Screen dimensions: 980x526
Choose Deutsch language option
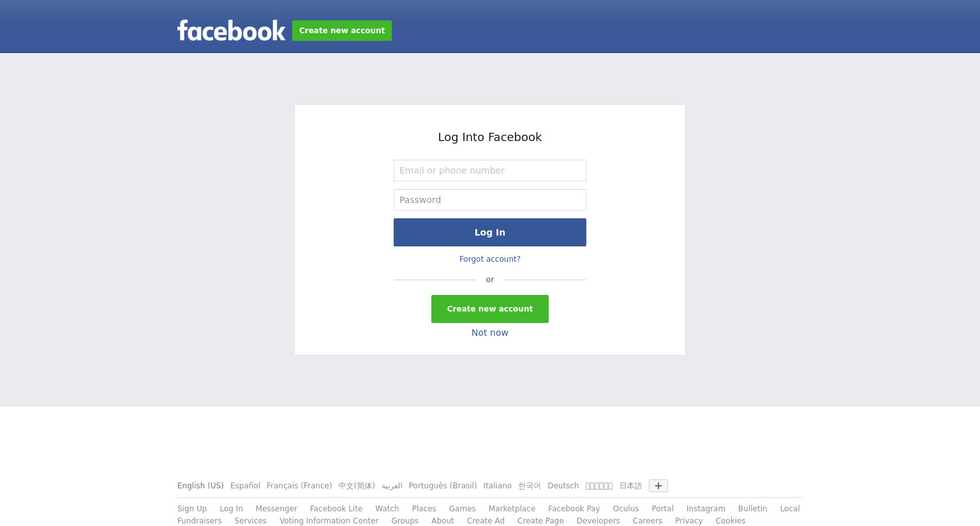pyautogui.click(x=563, y=486)
